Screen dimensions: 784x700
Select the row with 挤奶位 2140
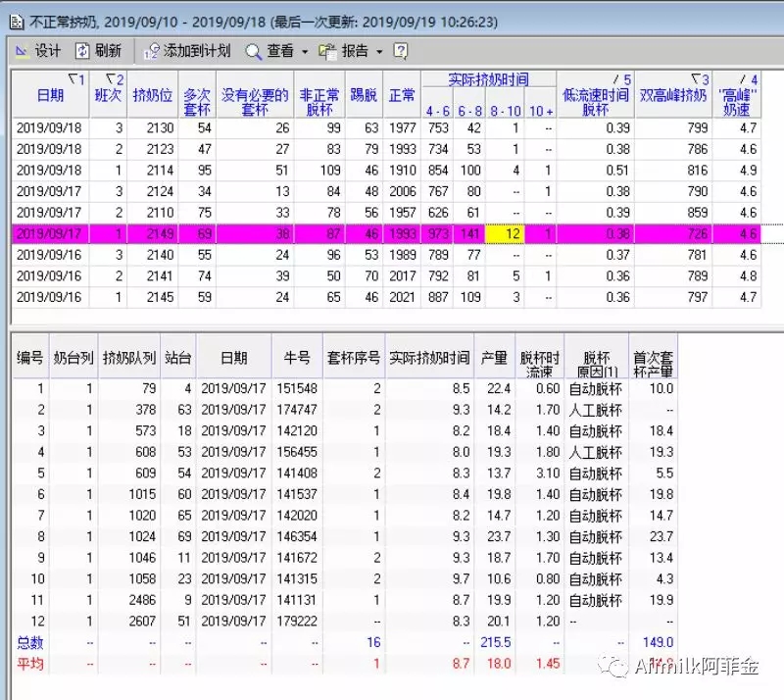click(x=386, y=255)
